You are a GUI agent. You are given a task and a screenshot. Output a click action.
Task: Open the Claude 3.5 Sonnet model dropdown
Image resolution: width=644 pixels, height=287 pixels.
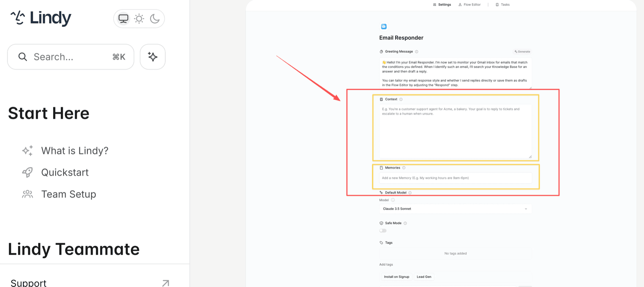(455, 209)
